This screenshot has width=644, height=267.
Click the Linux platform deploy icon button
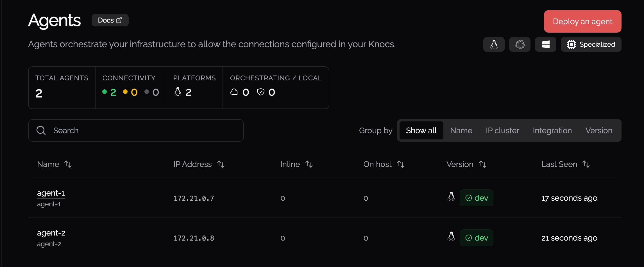click(494, 44)
